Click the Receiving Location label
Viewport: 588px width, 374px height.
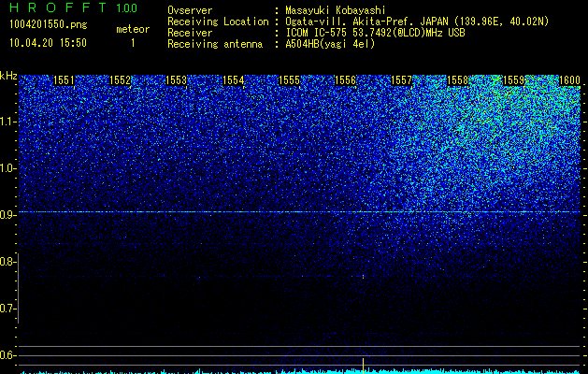tap(218, 22)
